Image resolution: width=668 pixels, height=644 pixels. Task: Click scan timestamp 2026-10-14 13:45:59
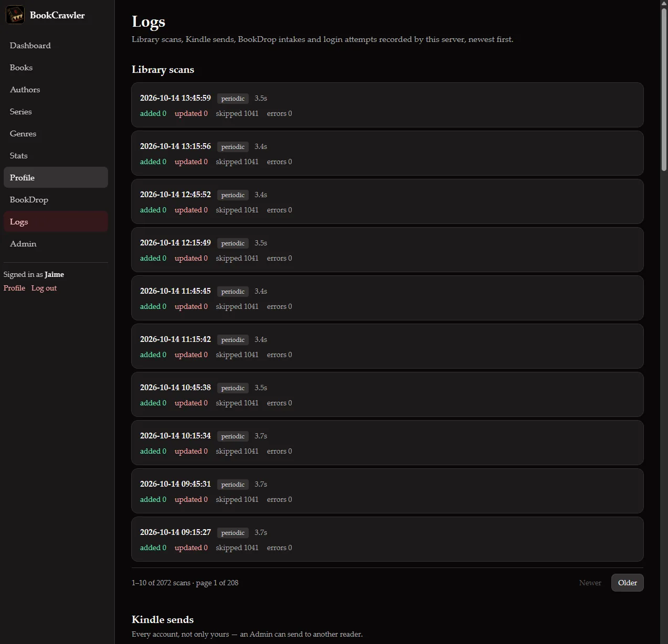click(x=175, y=98)
